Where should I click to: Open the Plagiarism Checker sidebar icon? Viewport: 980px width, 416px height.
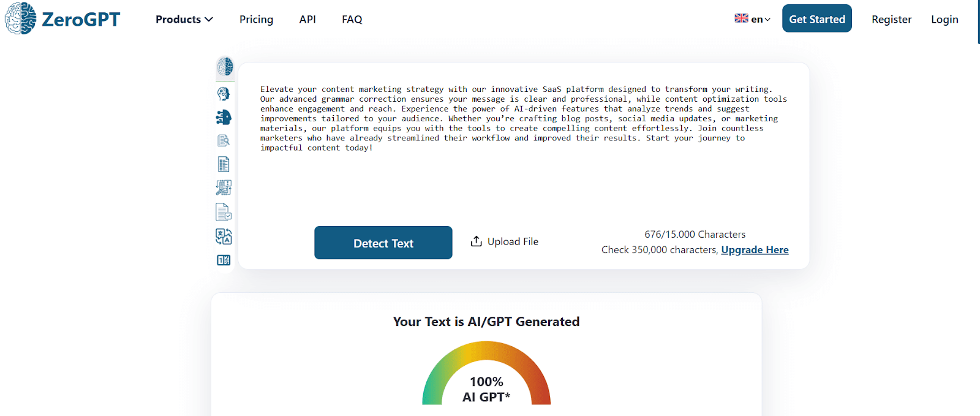point(224,140)
